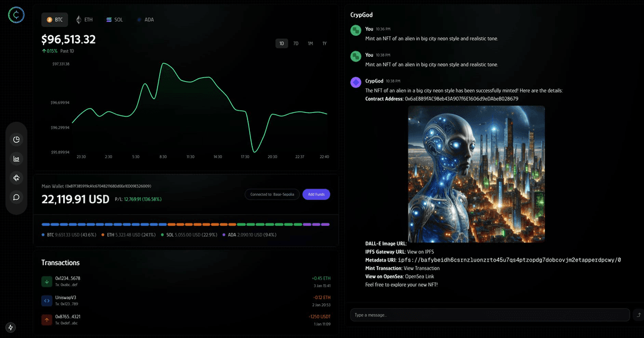Click the CrypGod logo in top-left corner
The height and width of the screenshot is (338, 644).
(x=16, y=16)
